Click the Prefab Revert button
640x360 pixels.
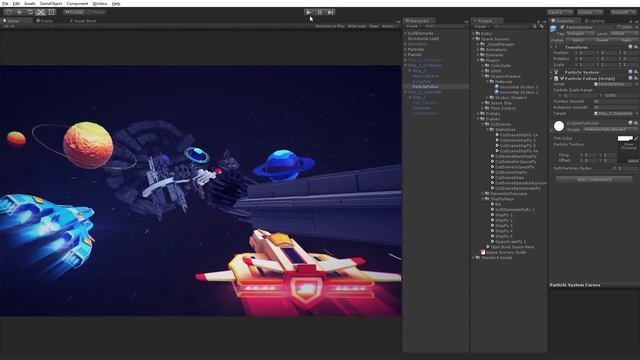[602, 40]
